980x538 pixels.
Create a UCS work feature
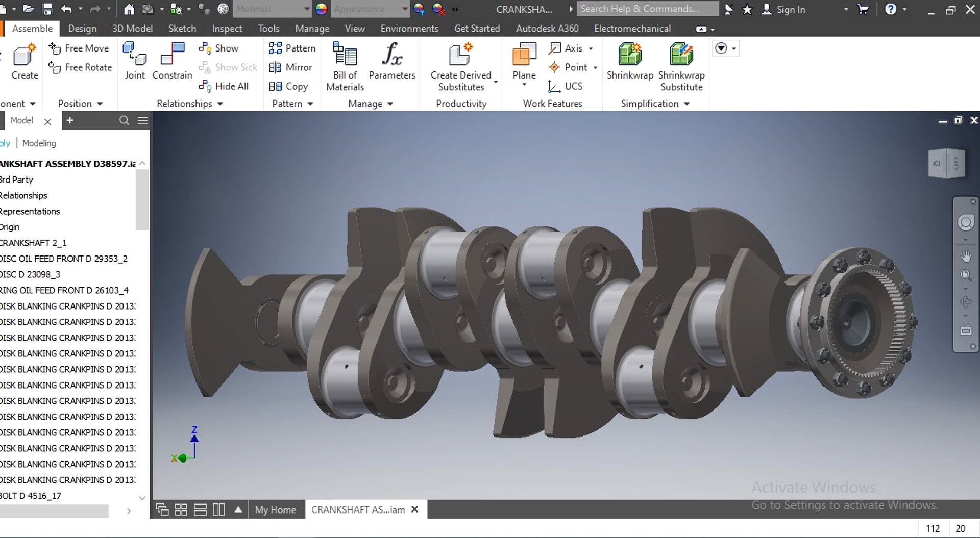[x=566, y=86]
